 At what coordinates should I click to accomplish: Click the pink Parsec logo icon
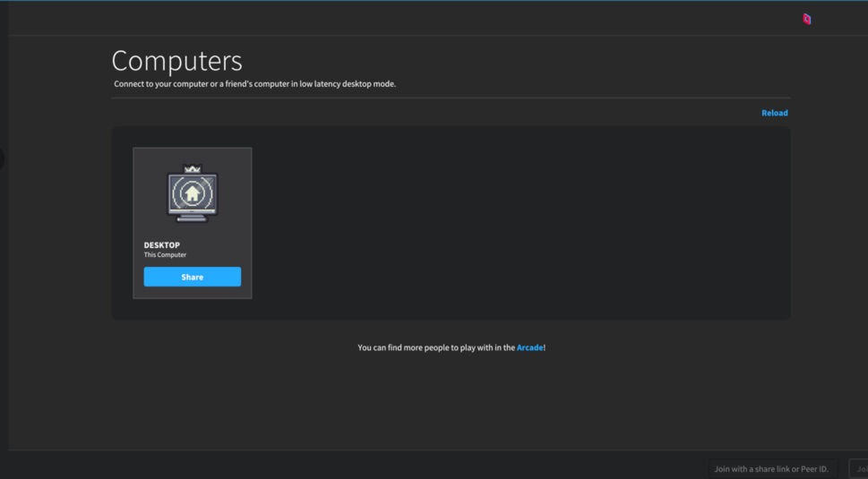click(806, 19)
